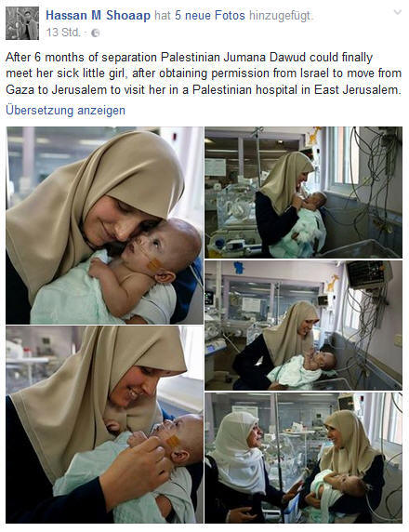The width and height of the screenshot is (409, 532).
Task: Open large photo of mother cuddling baby's cheek
Action: 104,225
